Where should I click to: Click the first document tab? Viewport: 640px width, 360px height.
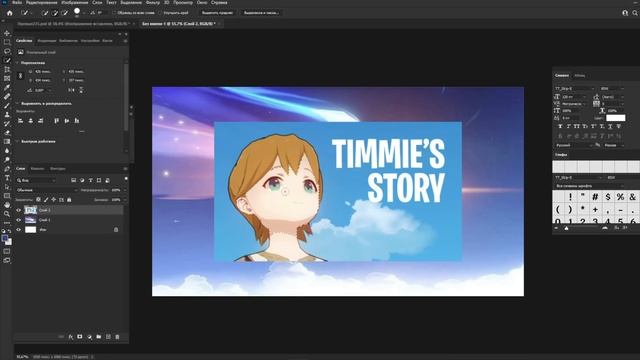tap(73, 24)
